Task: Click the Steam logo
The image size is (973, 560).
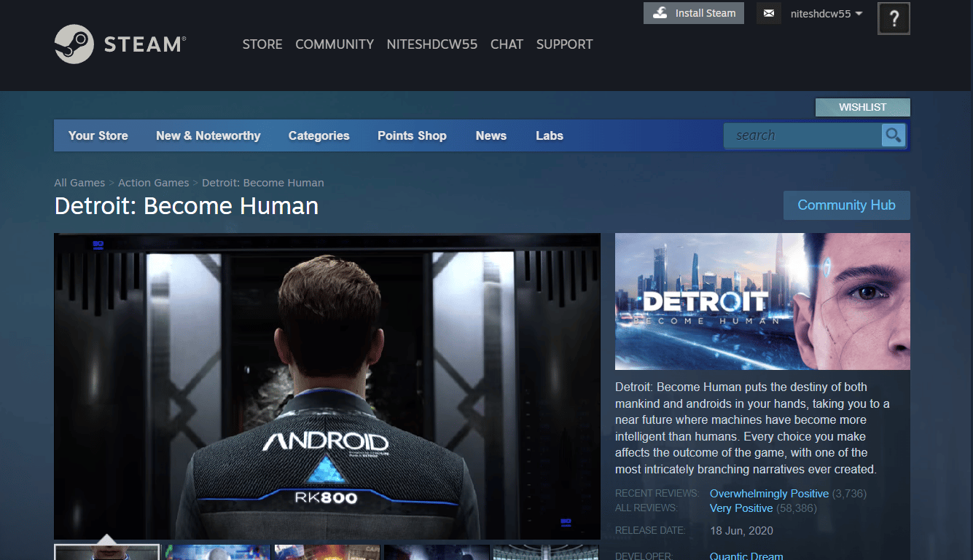Action: pyautogui.click(x=120, y=44)
